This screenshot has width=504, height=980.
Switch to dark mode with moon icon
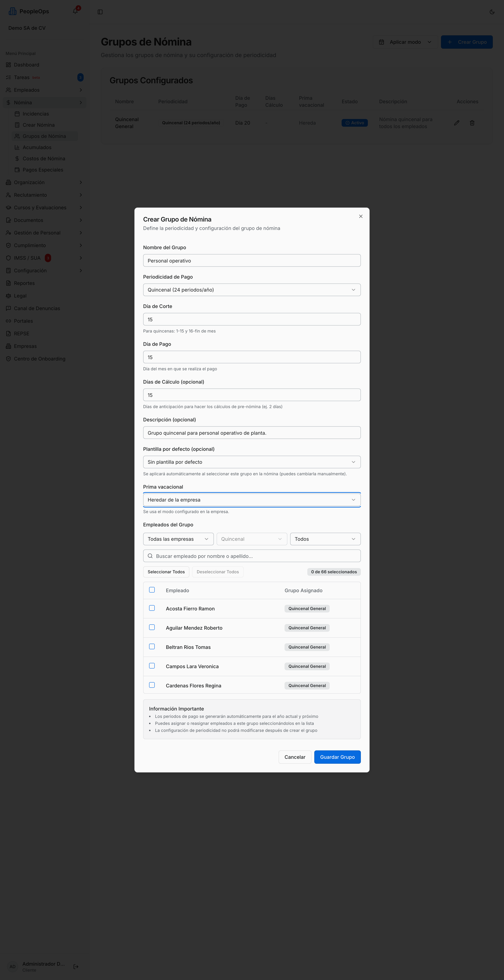pyautogui.click(x=492, y=12)
